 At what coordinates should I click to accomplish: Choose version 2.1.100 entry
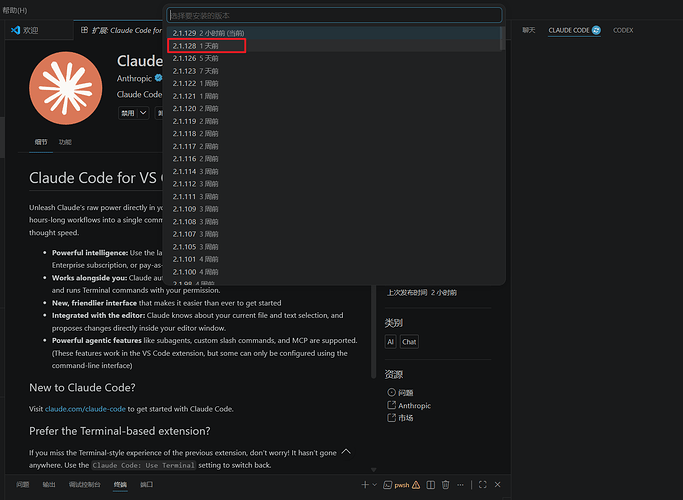(x=334, y=272)
